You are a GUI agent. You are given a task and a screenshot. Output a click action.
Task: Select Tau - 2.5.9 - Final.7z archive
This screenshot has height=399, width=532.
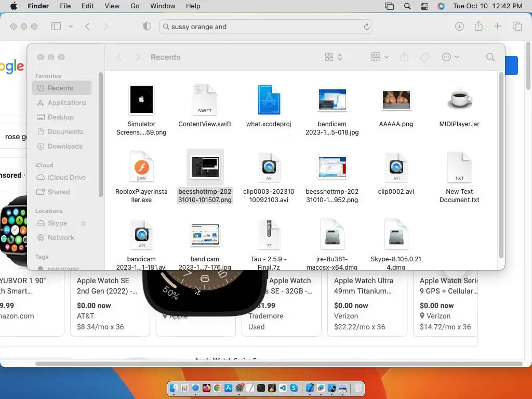269,245
